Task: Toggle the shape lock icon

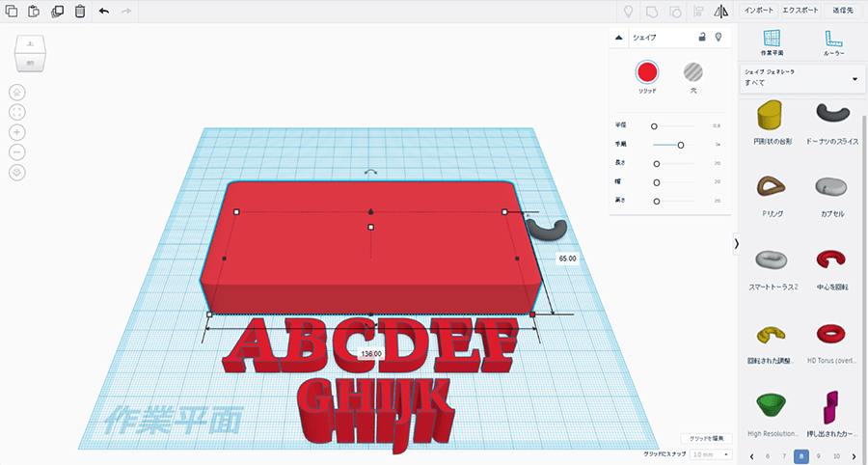Action: [702, 37]
